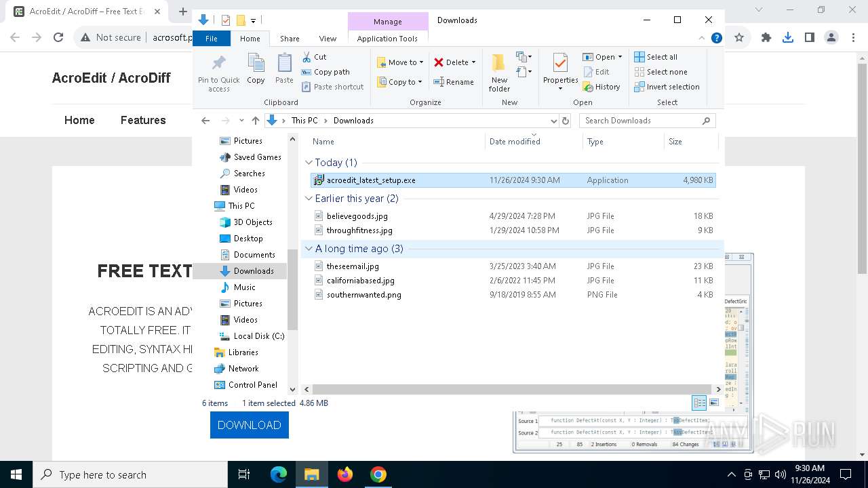Click the Rename ribbon button
This screenshot has width=868, height=488.
pos(454,82)
